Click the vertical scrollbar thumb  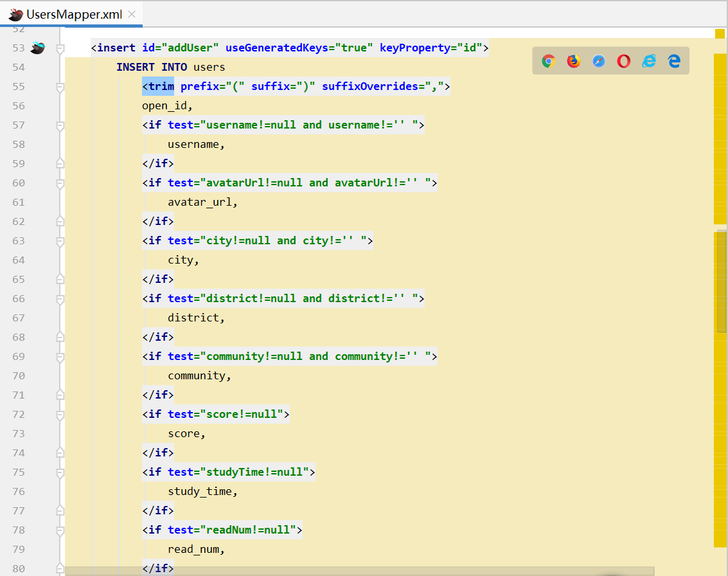click(722, 282)
